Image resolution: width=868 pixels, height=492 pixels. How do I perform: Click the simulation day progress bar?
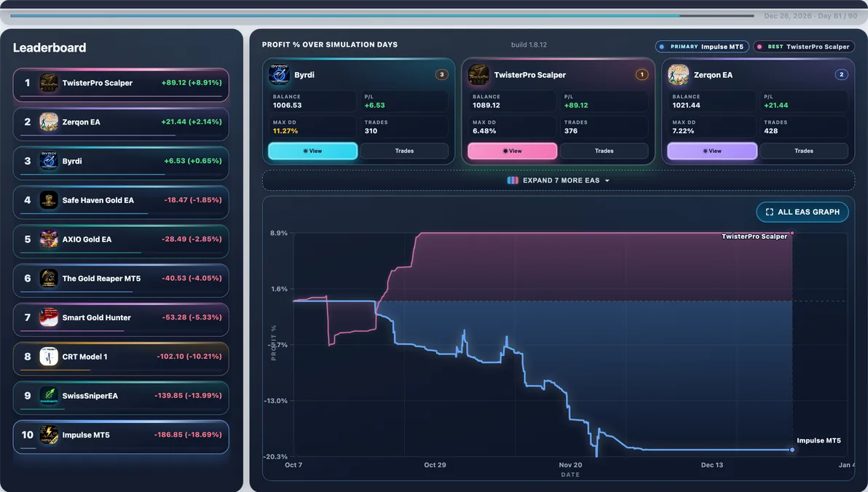point(382,15)
